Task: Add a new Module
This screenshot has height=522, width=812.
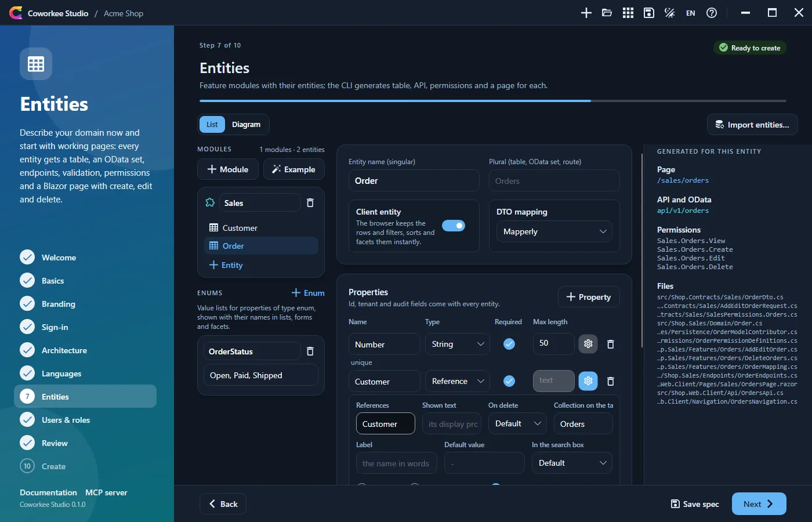Action: click(228, 169)
